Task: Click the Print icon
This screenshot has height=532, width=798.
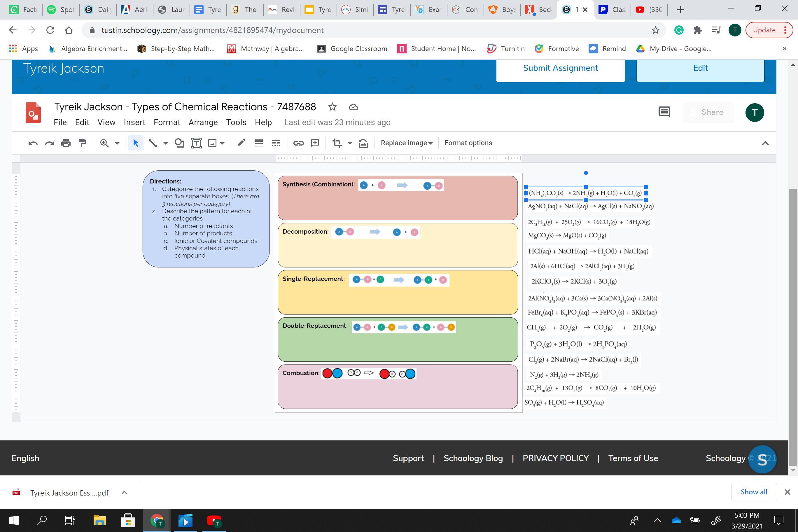Action: [66, 143]
